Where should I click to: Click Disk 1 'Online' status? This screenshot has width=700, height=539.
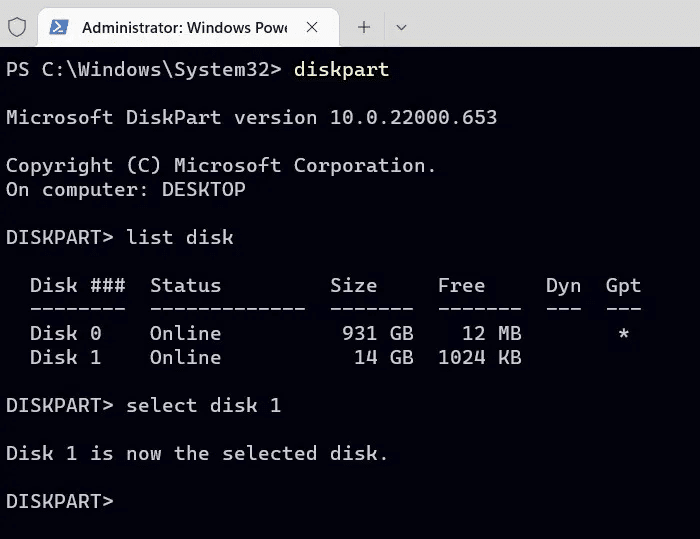click(185, 357)
